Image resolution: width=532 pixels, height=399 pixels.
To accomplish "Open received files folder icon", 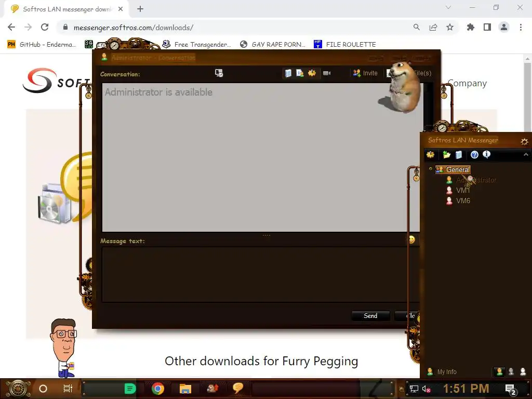I will pyautogui.click(x=446, y=155).
